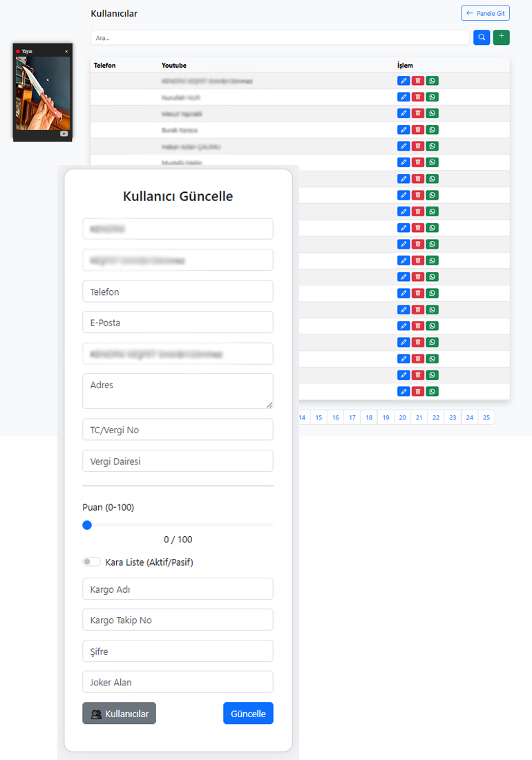Click the edit pencil in first table row
Viewport: 532px width, 760px height.
tap(403, 81)
